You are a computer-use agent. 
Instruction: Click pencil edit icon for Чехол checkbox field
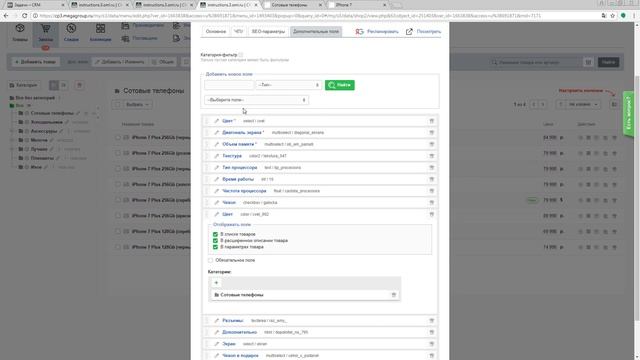pos(217,202)
